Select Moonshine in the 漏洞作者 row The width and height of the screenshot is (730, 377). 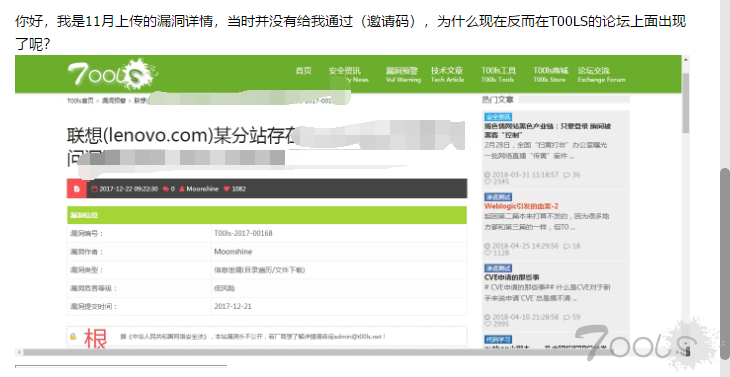[233, 252]
